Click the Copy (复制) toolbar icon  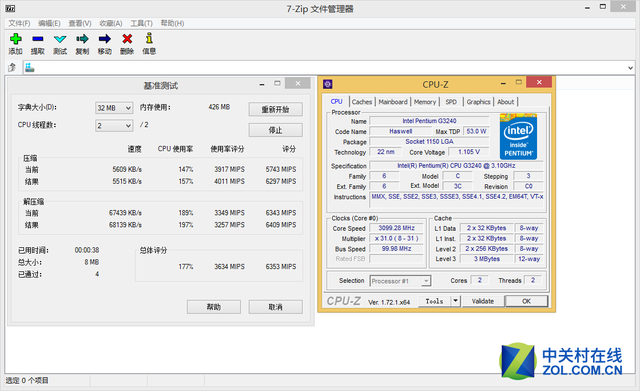tap(82, 39)
